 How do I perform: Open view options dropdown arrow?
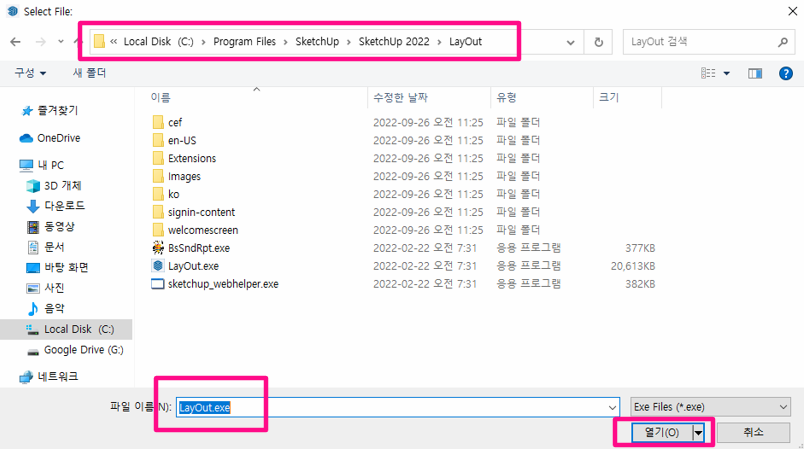point(727,73)
